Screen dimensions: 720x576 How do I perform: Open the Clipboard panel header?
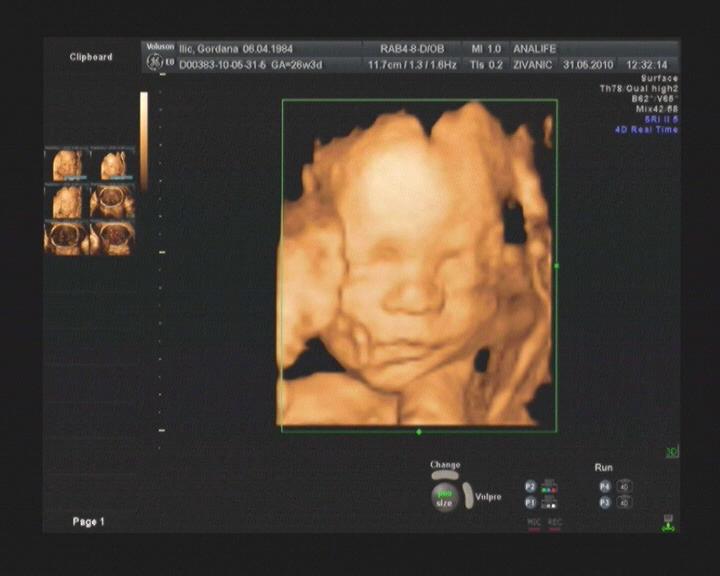(91, 57)
